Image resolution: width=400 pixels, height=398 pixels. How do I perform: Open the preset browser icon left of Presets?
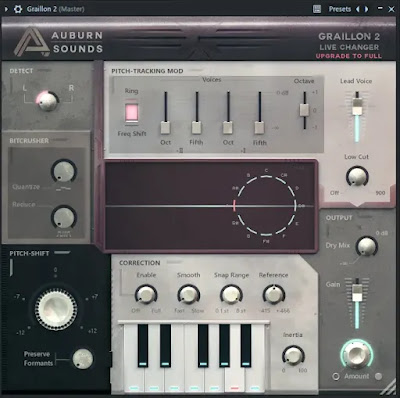(x=317, y=9)
